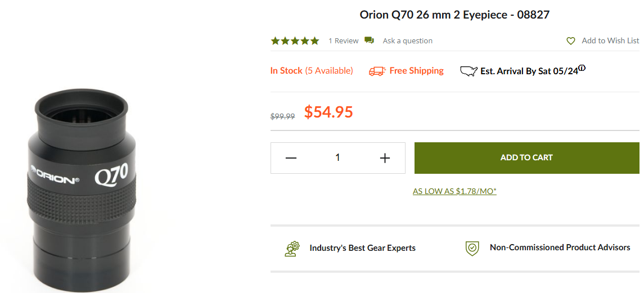Click the wish list heart icon
The image size is (644, 293).
(x=570, y=40)
